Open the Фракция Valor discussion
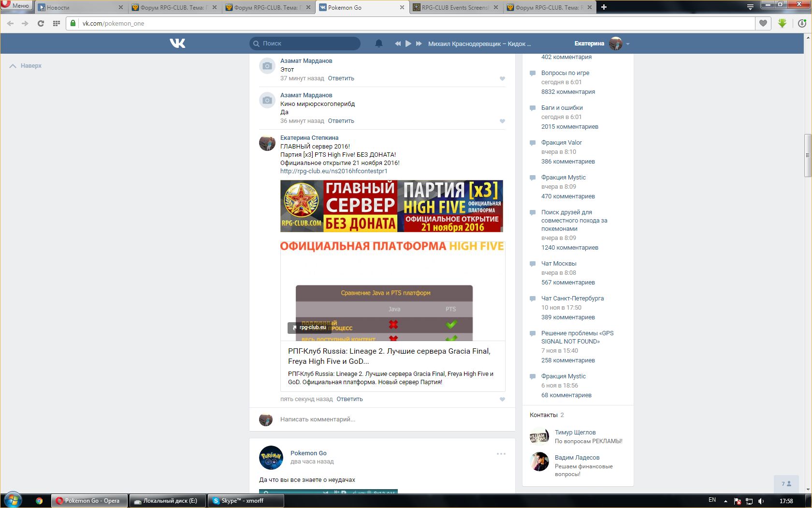 561,143
